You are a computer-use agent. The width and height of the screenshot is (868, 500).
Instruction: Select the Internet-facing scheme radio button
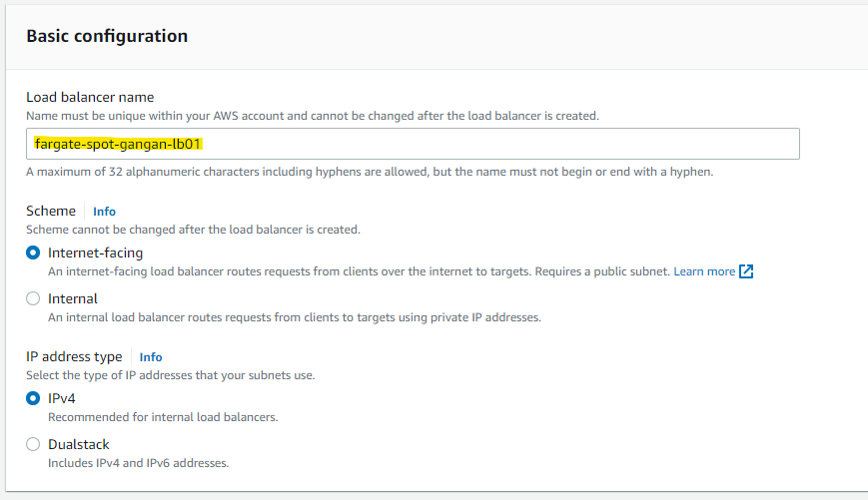pyautogui.click(x=33, y=253)
